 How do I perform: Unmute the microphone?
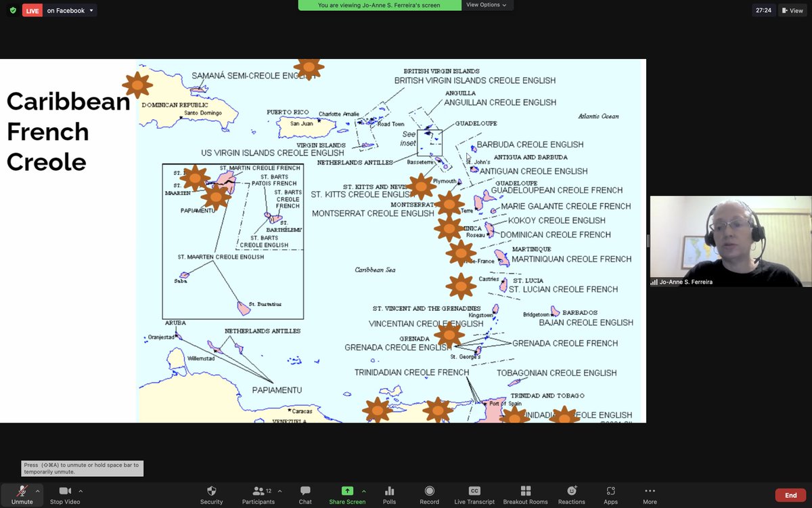22,494
